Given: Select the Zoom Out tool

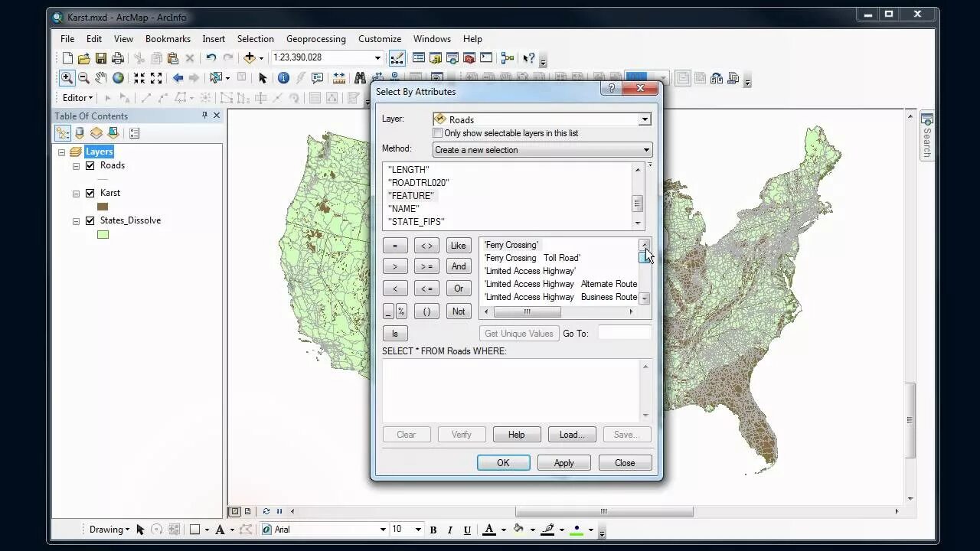Looking at the screenshot, I should coord(84,78).
